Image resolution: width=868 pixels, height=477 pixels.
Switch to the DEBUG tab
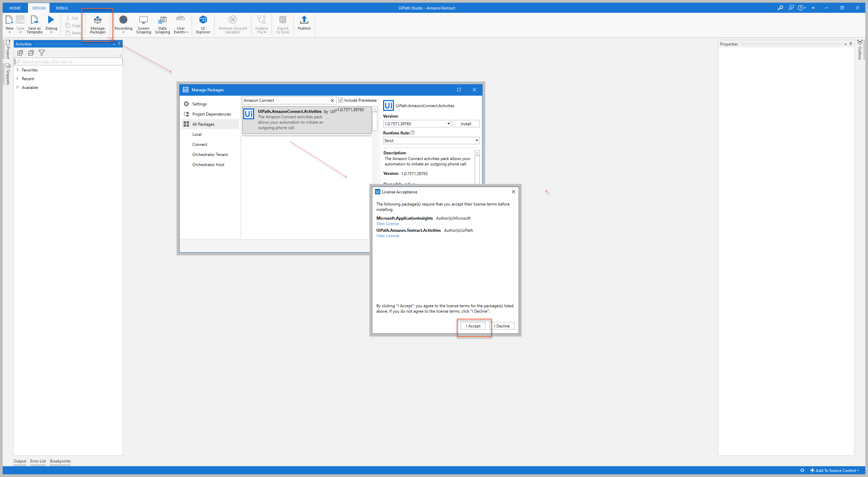(62, 8)
